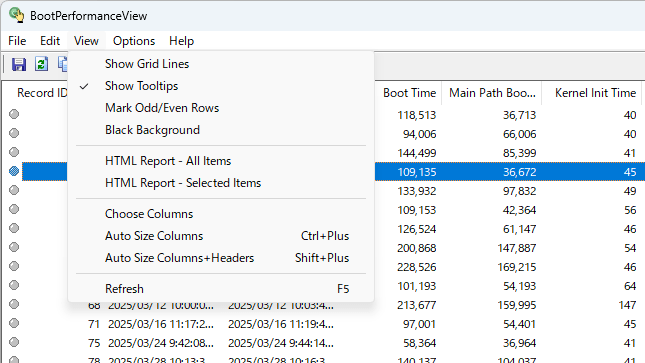Click boot time value 144,499
645x363 pixels.
point(416,153)
